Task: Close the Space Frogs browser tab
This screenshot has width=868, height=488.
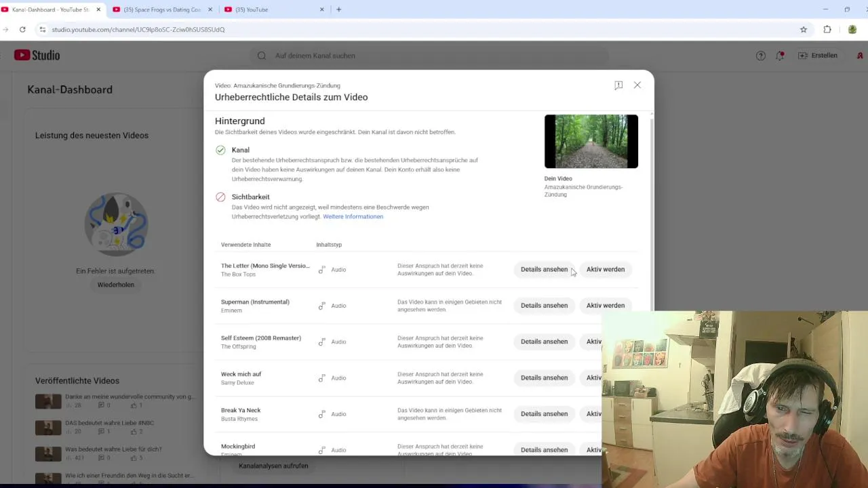Action: [210, 9]
